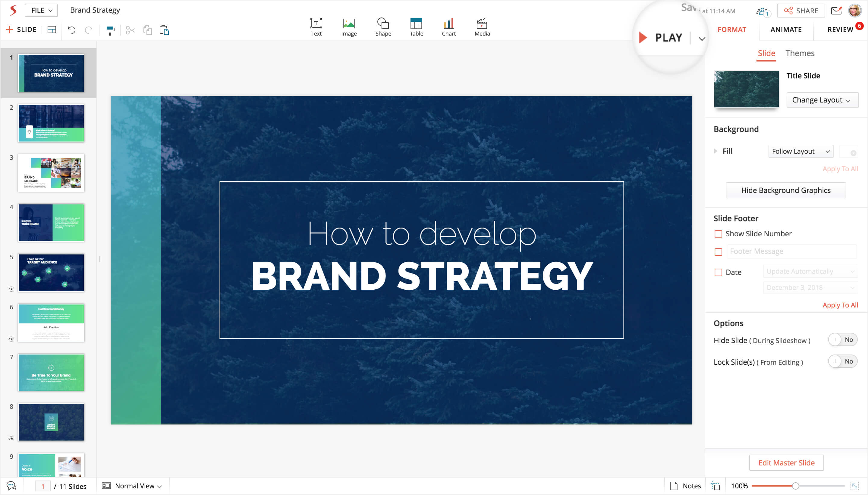Open the Follow Layout fill dropdown
The width and height of the screenshot is (868, 495).
point(800,151)
